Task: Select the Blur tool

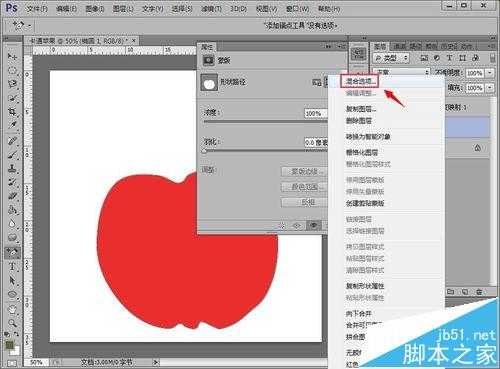Action: pyautogui.click(x=12, y=223)
